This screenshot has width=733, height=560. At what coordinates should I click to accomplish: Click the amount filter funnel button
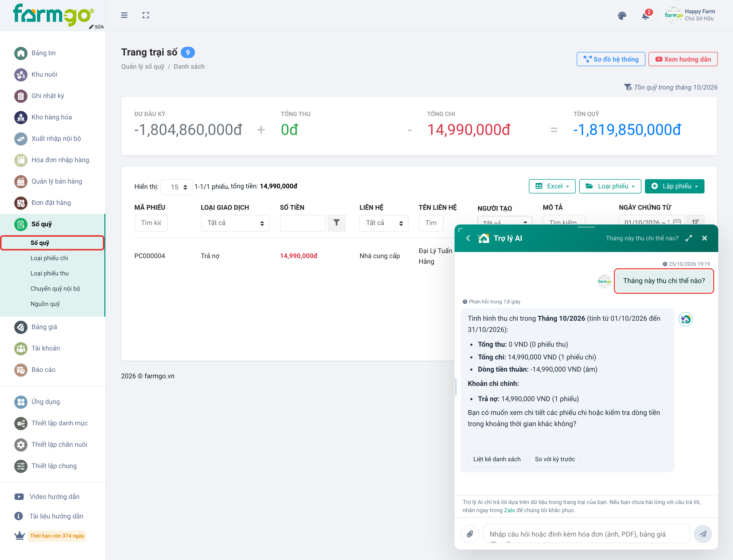[x=337, y=223]
